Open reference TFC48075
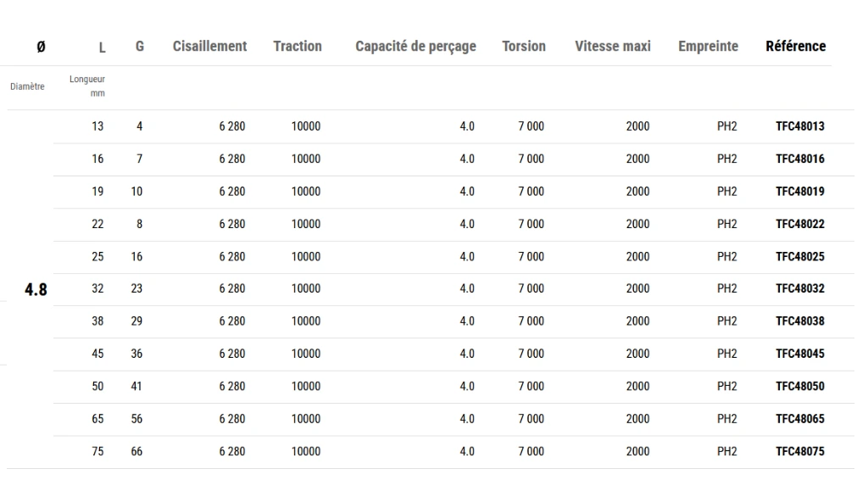Image resolution: width=868 pixels, height=480 pixels. (x=800, y=452)
